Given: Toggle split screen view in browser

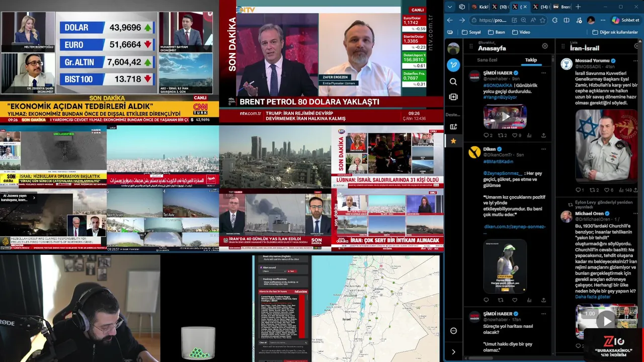Looking at the screenshot, I should point(567,20).
